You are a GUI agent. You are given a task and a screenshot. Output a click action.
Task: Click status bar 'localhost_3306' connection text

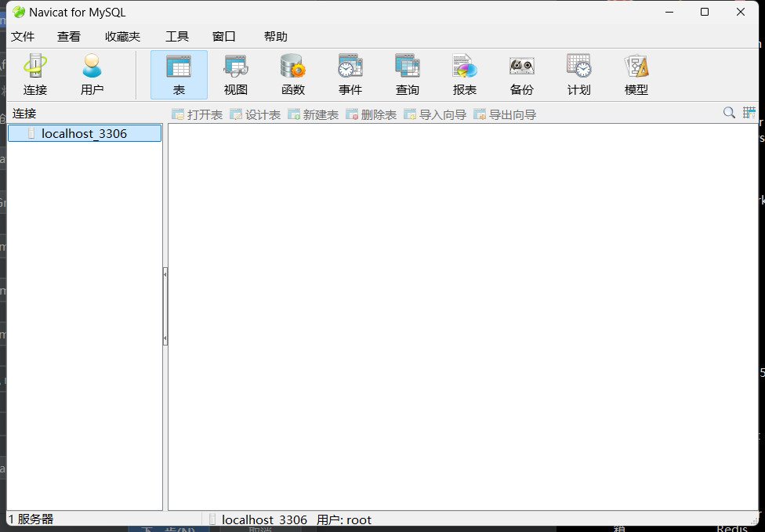coord(264,519)
